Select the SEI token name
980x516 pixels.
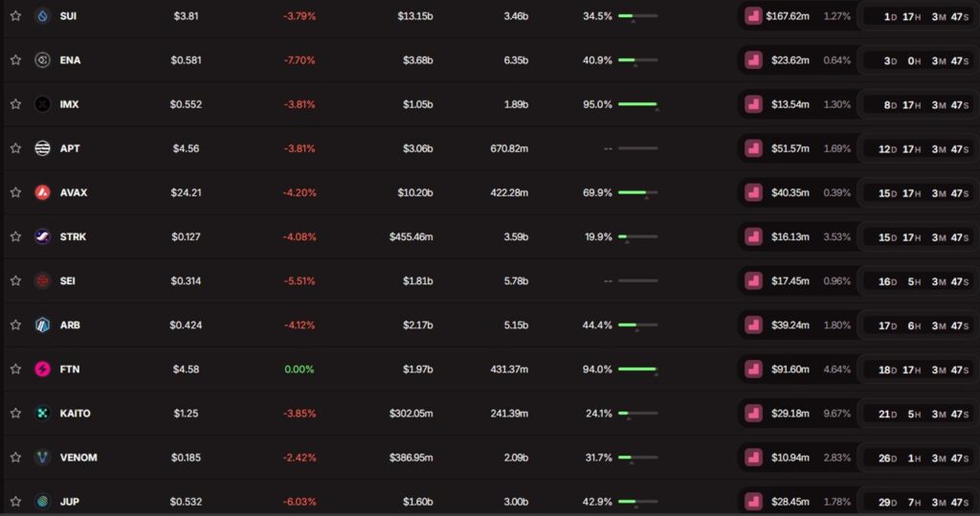[x=68, y=280]
